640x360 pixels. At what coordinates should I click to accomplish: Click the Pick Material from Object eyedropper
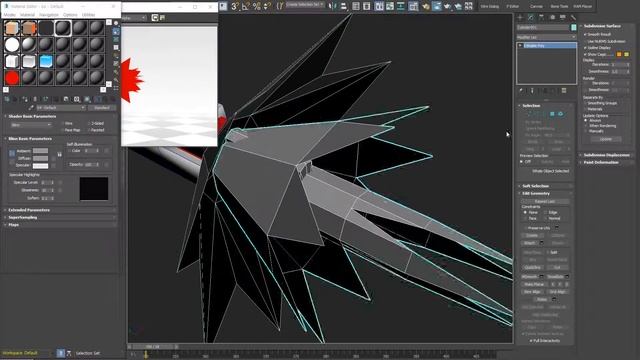point(31,108)
